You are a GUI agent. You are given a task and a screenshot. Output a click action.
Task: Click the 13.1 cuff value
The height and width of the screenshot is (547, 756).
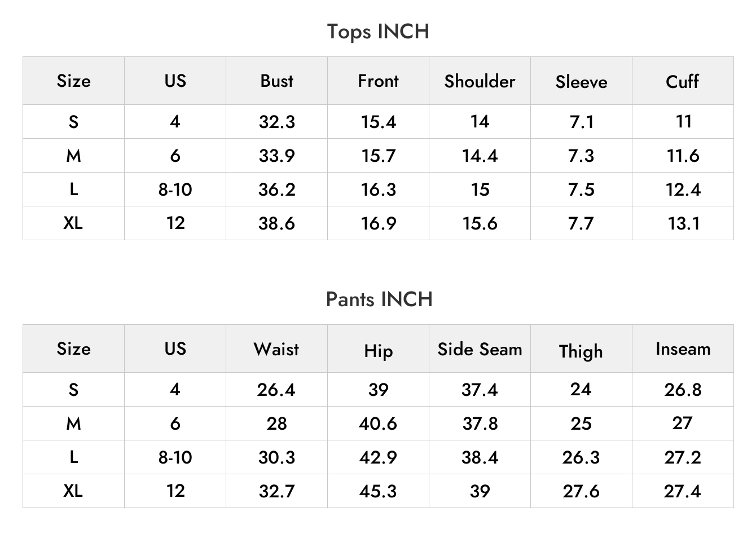click(684, 223)
